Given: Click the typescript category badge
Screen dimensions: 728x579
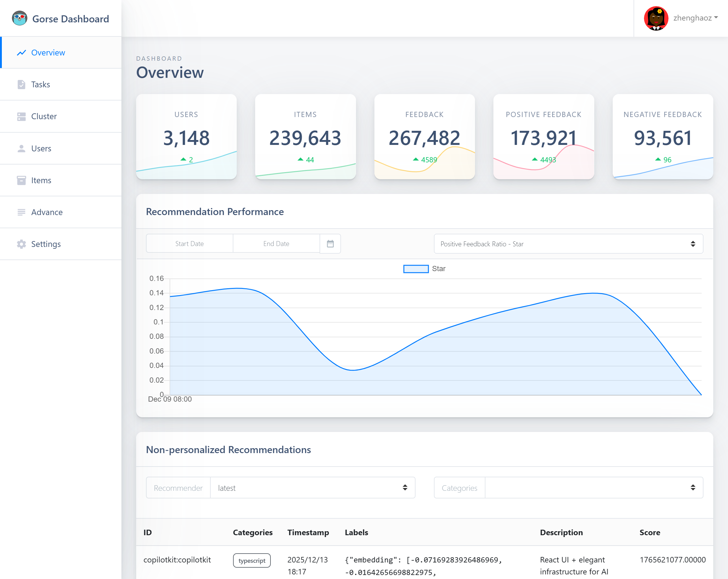Looking at the screenshot, I should click(251, 560).
